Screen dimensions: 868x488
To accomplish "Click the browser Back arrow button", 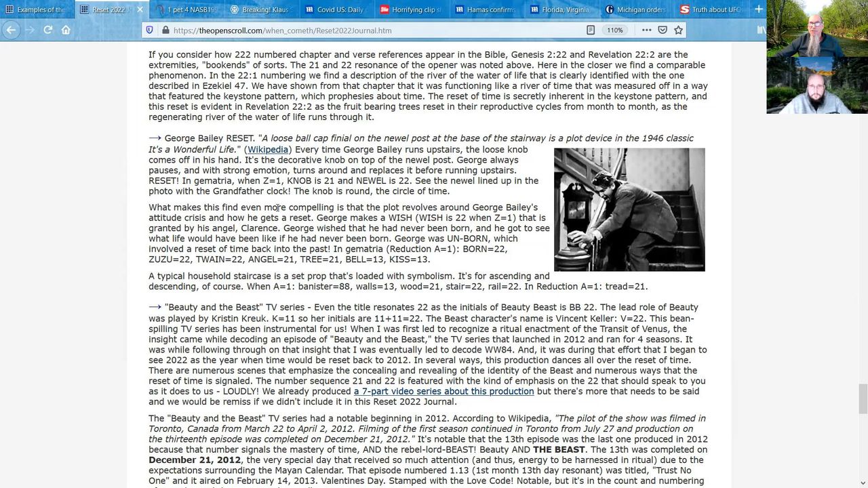I will click(x=11, y=30).
